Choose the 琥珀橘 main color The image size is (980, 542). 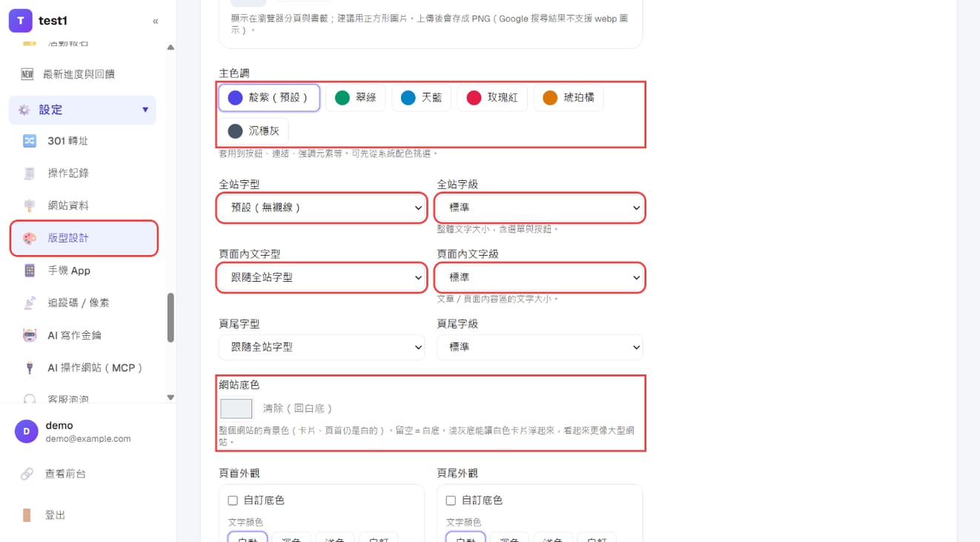569,98
